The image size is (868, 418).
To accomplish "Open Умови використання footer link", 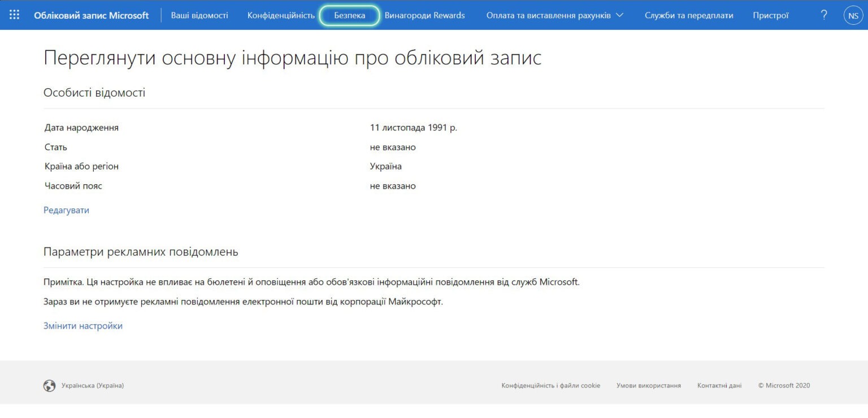I will click(x=649, y=386).
